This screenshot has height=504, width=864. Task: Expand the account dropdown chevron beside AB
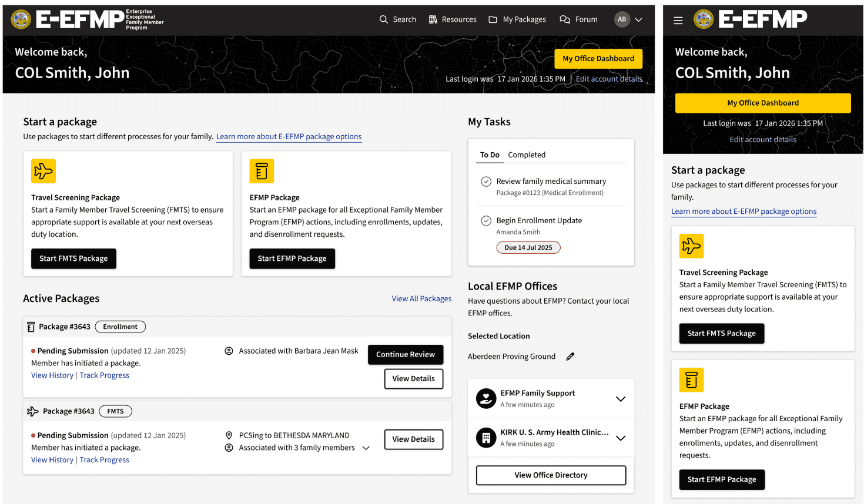(x=639, y=19)
